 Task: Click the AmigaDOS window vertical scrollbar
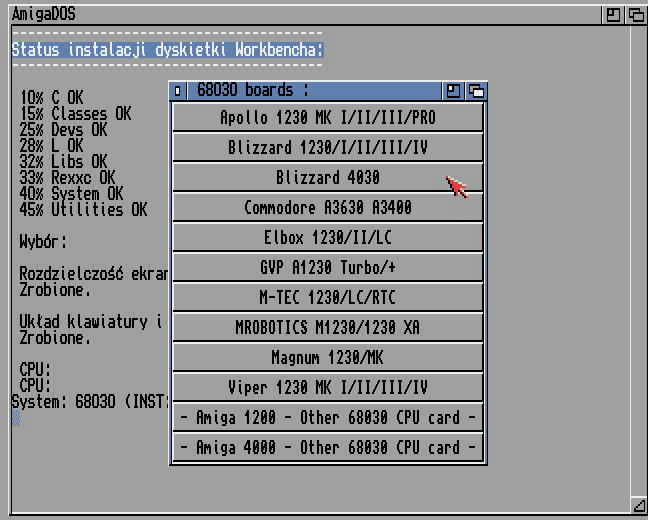point(639,260)
